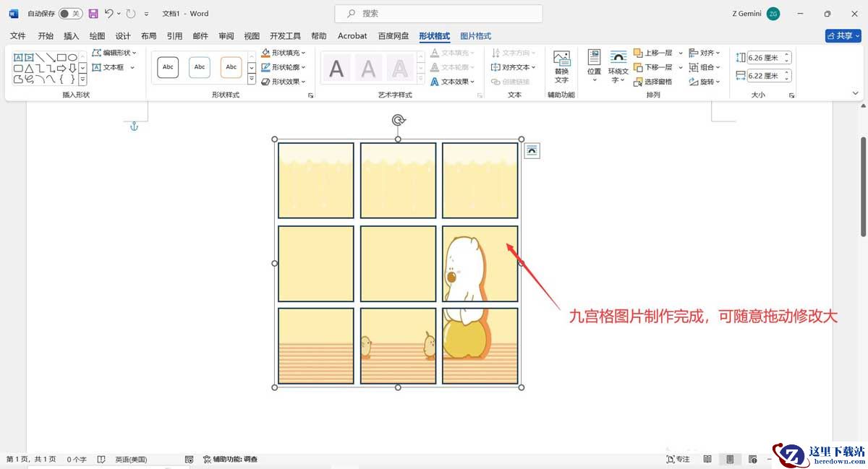
Task: Select the oval shape in gallery
Action: coord(72,58)
